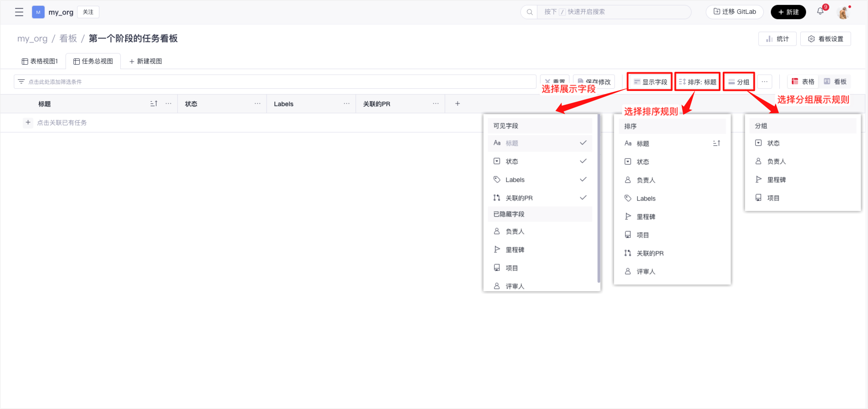Switch to the 表格视图1 tab

tap(40, 61)
